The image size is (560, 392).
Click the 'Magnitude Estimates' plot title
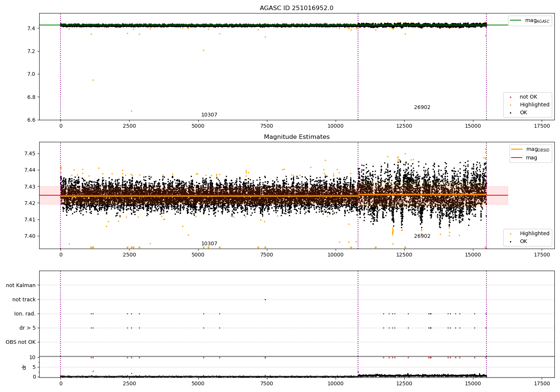[x=296, y=137]
